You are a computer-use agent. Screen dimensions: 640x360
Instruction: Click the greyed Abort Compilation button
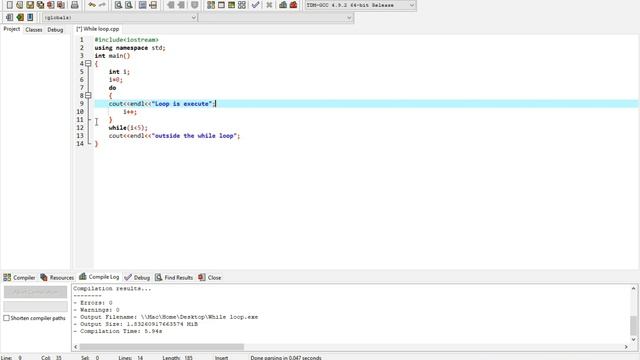[36, 292]
